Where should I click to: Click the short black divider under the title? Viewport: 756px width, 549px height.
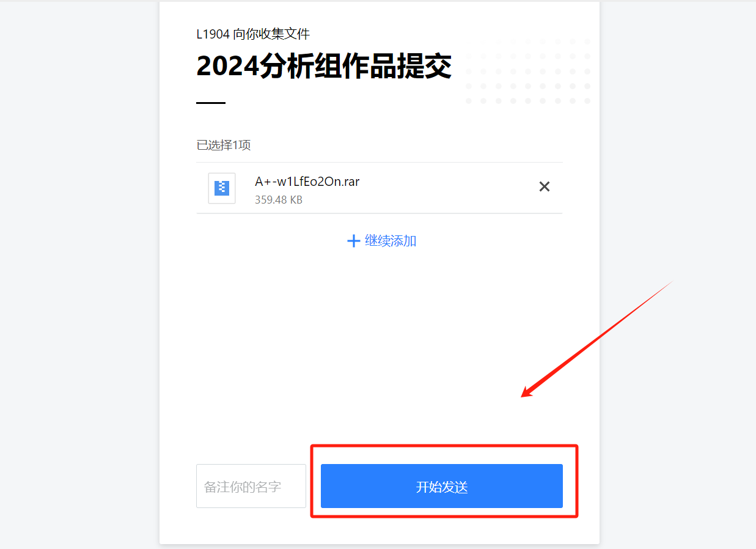tap(211, 103)
